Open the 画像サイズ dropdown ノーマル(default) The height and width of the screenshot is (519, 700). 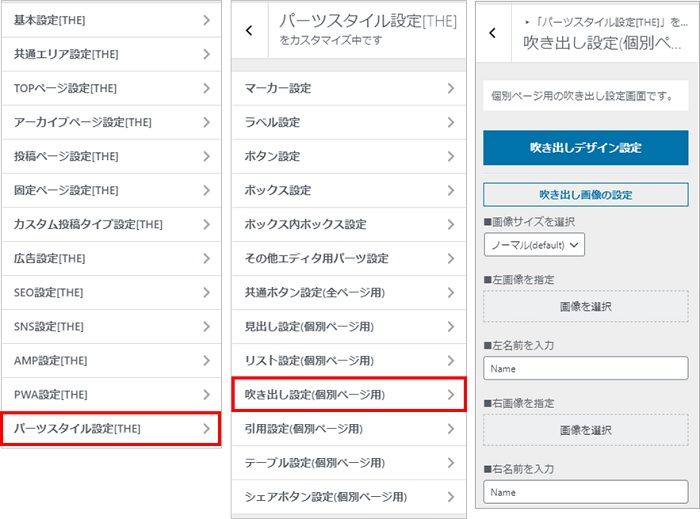tap(534, 244)
